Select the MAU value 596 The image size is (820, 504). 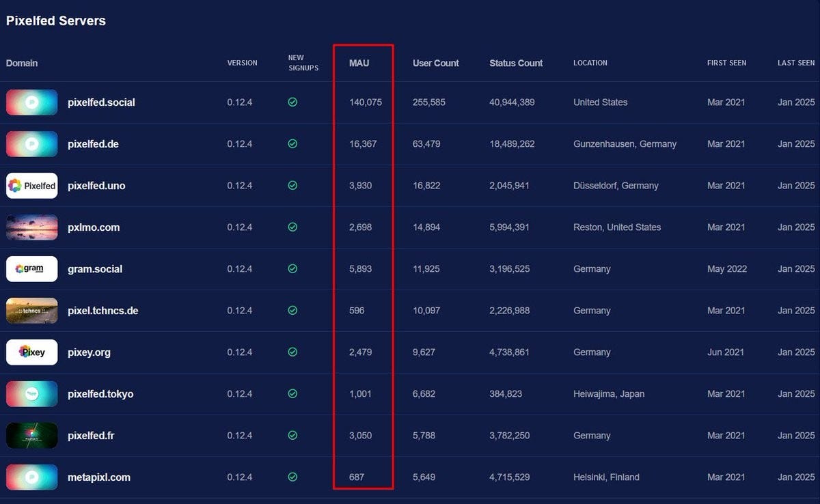357,311
